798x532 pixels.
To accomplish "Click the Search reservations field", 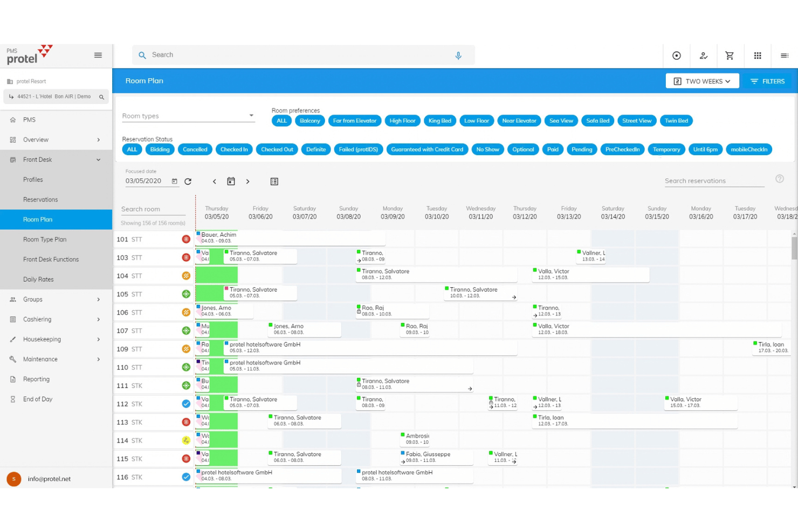I will 714,181.
